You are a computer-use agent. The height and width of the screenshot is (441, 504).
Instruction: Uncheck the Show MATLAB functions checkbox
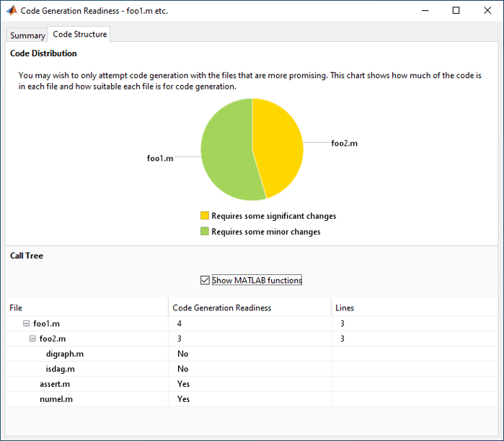click(x=205, y=280)
